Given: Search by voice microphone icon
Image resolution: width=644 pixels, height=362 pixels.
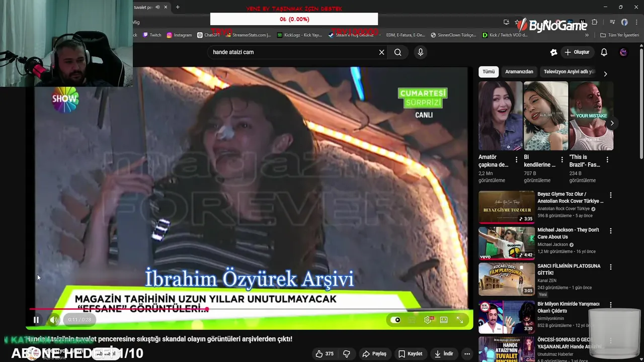Looking at the screenshot, I should [421, 52].
